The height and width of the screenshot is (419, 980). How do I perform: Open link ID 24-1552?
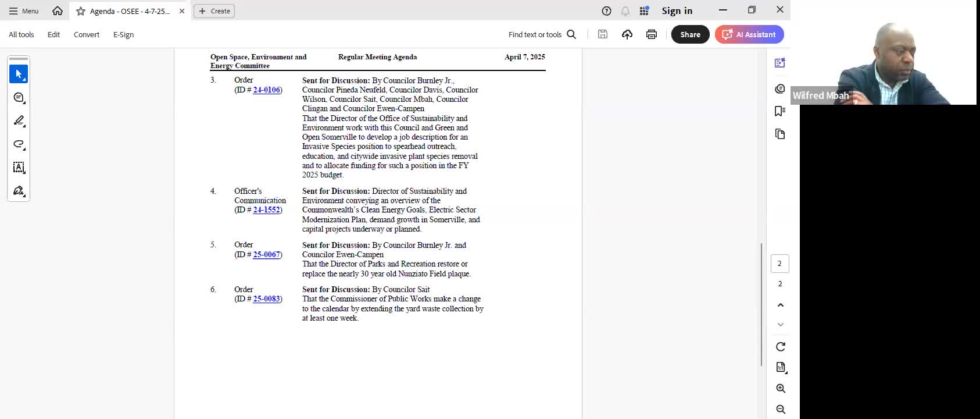266,210
